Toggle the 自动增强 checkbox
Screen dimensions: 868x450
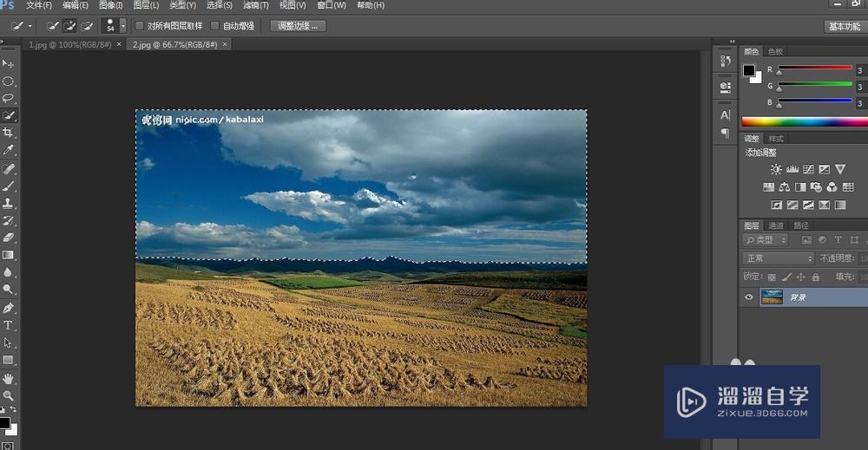[x=215, y=26]
